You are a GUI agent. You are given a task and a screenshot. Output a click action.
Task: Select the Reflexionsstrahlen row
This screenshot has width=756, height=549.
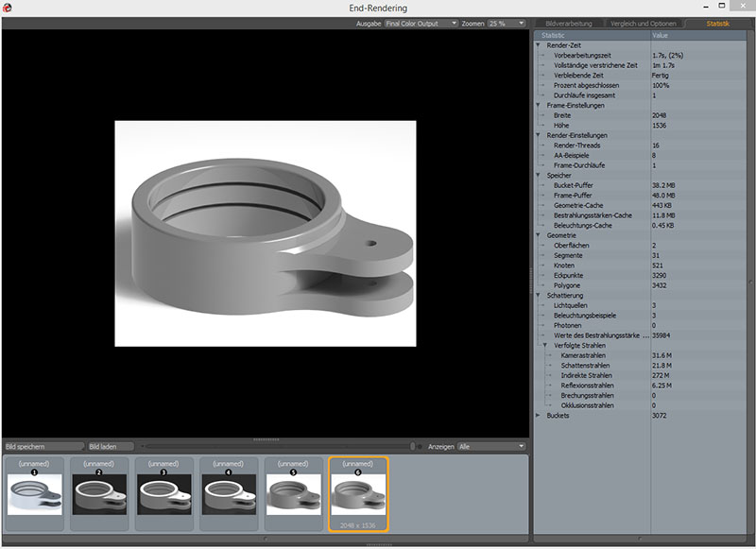pyautogui.click(x=641, y=386)
